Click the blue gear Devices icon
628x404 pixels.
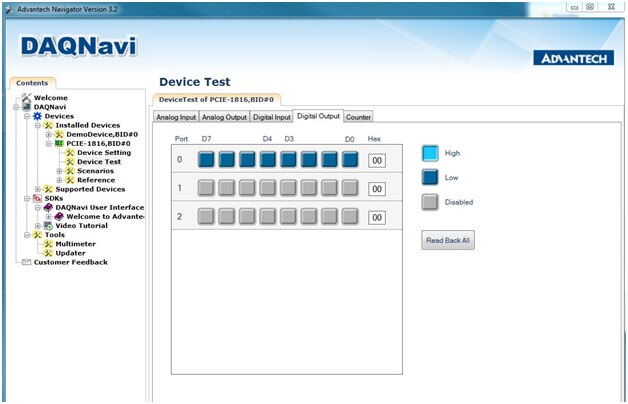[x=37, y=116]
